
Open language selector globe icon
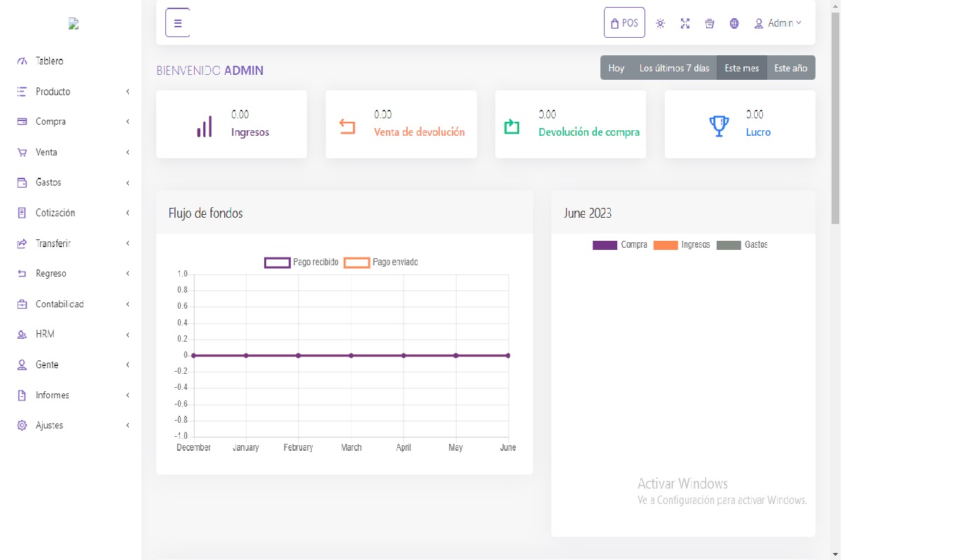coord(734,23)
